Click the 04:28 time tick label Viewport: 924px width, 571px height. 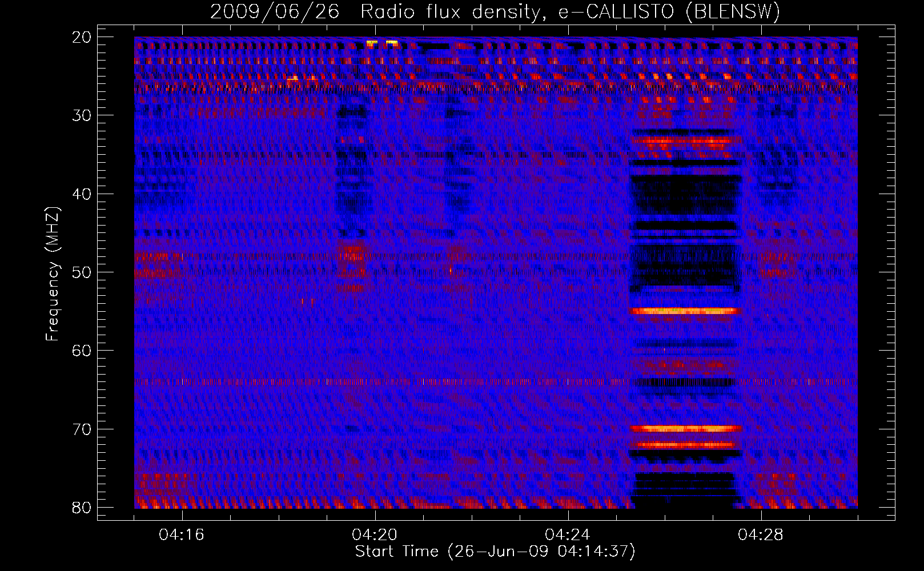pyautogui.click(x=761, y=535)
